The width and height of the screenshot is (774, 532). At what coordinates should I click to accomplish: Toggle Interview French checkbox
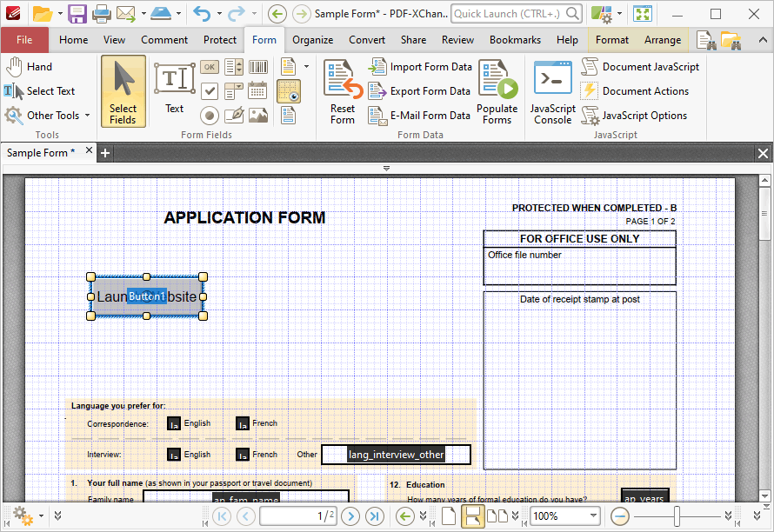point(243,455)
